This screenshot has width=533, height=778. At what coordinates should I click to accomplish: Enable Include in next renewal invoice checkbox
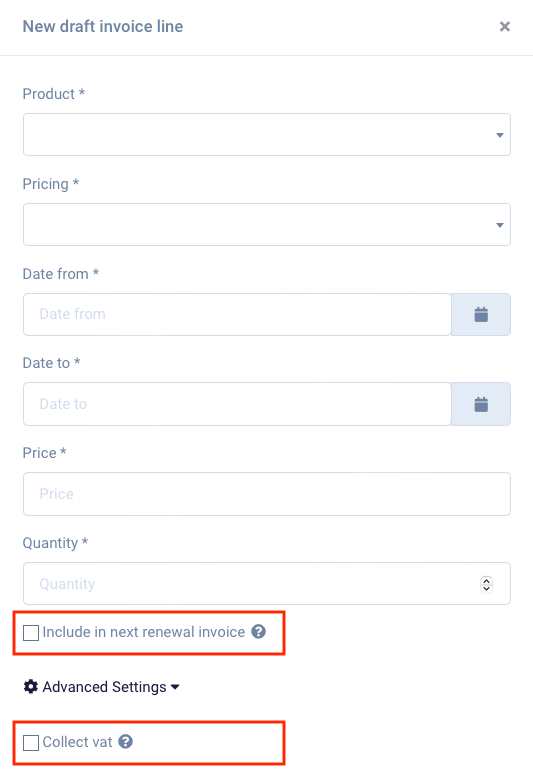pos(31,633)
